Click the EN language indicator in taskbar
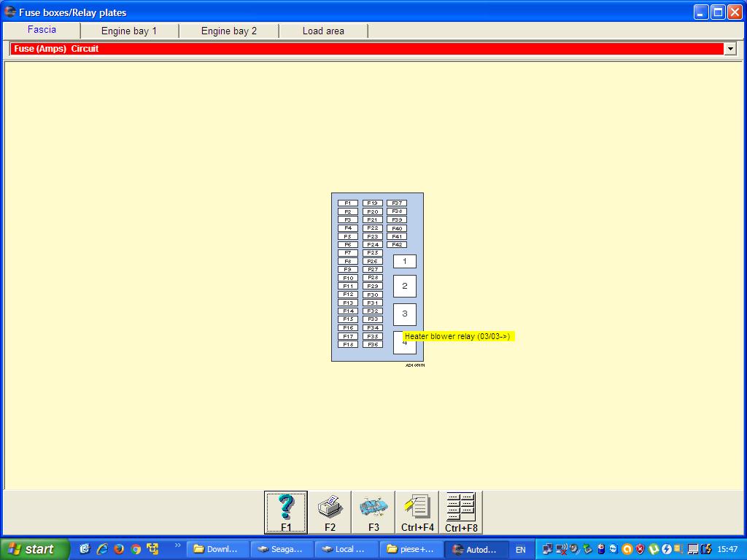Image resolution: width=747 pixels, height=560 pixels. pos(520,550)
